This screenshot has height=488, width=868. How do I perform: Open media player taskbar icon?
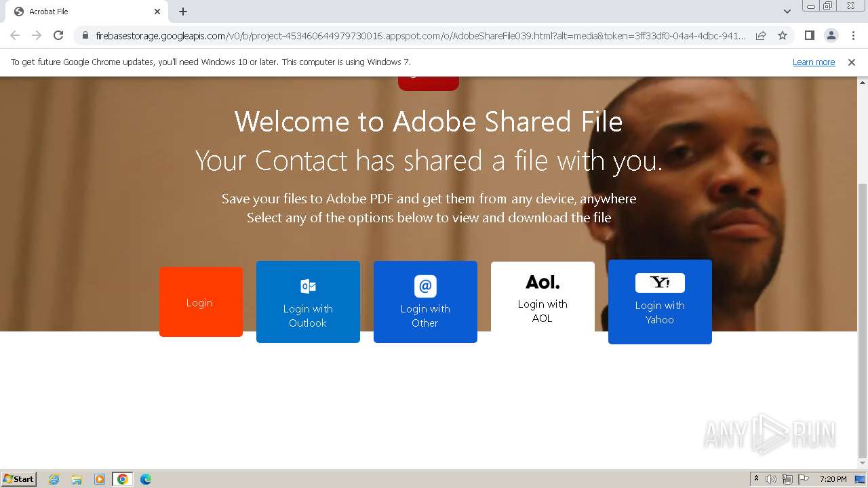[x=100, y=479]
